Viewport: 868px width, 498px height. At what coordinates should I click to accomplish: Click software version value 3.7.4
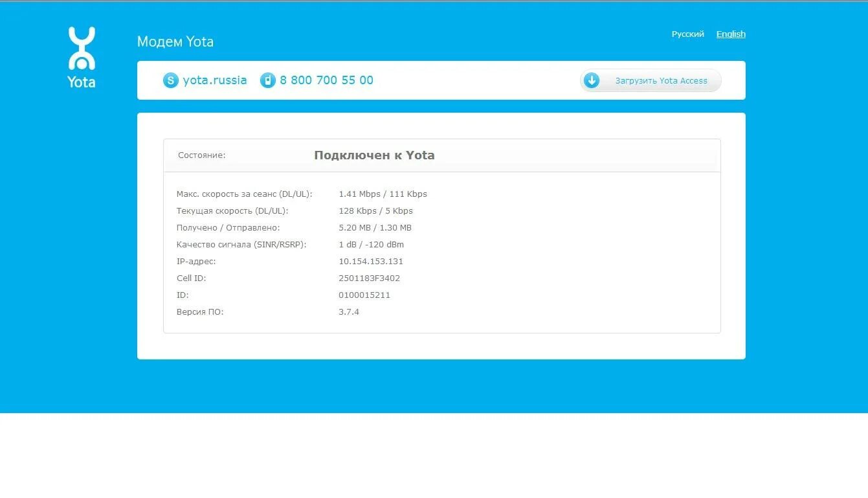pyautogui.click(x=349, y=311)
